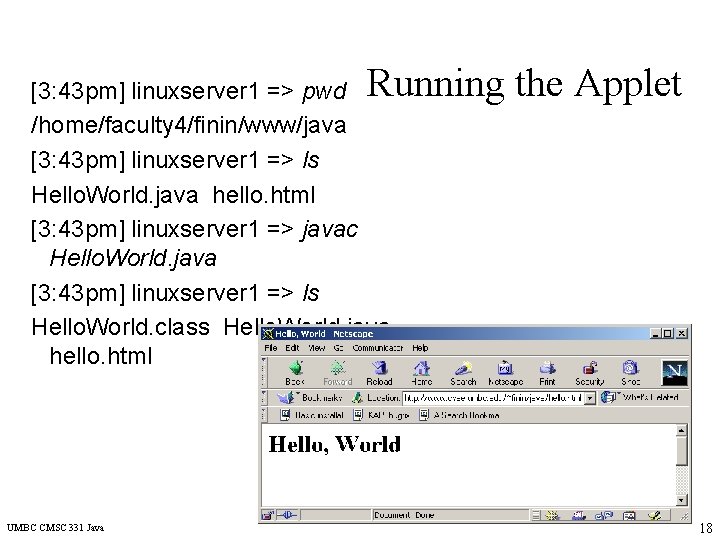720x540 pixels.
Task: Click HelloWorld.class in the listing
Action: coord(120,327)
